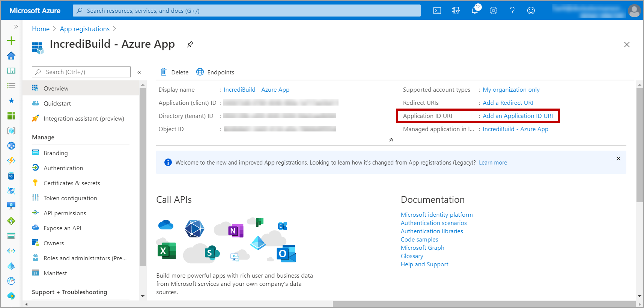Expand the left portal sidebar
Image resolution: width=644 pixels, height=308 pixels.
tap(16, 27)
